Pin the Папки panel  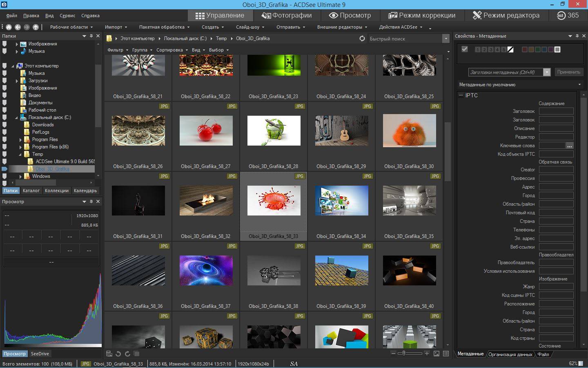(91, 36)
